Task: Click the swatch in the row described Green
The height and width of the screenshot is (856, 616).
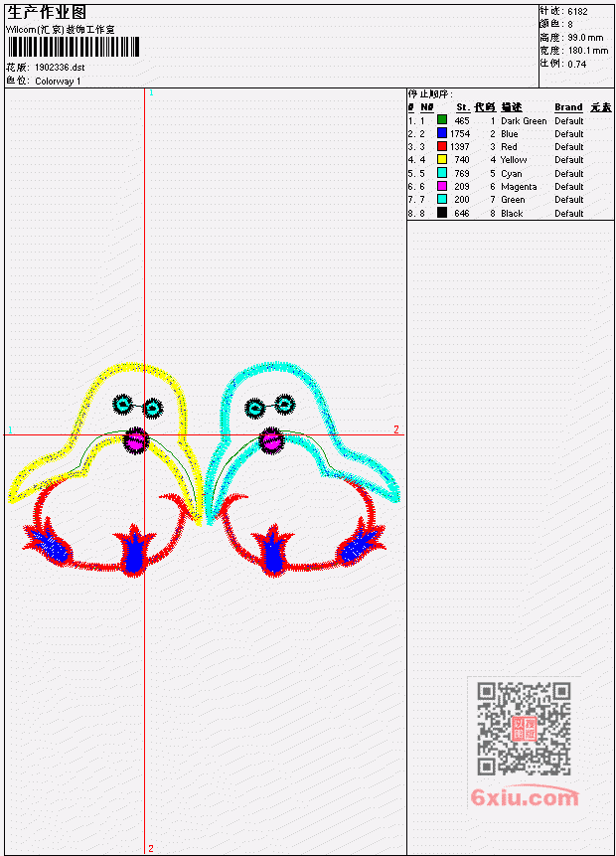Action: (x=441, y=199)
